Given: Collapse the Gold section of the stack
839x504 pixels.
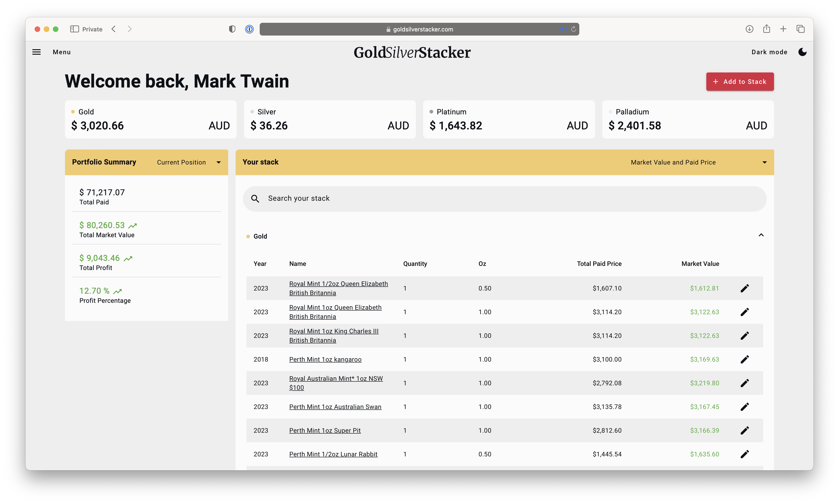Looking at the screenshot, I should click(x=761, y=235).
